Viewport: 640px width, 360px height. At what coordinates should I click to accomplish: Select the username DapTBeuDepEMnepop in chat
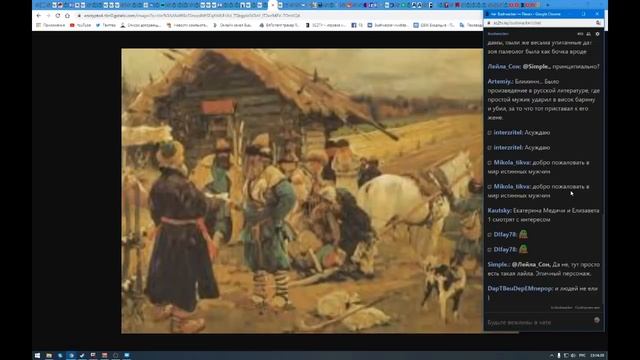520,289
